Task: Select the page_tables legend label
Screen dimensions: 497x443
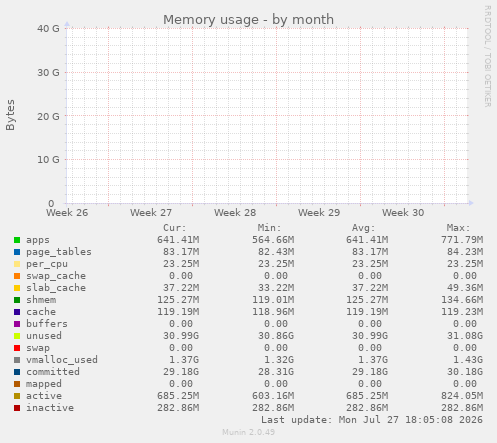Action: point(59,252)
